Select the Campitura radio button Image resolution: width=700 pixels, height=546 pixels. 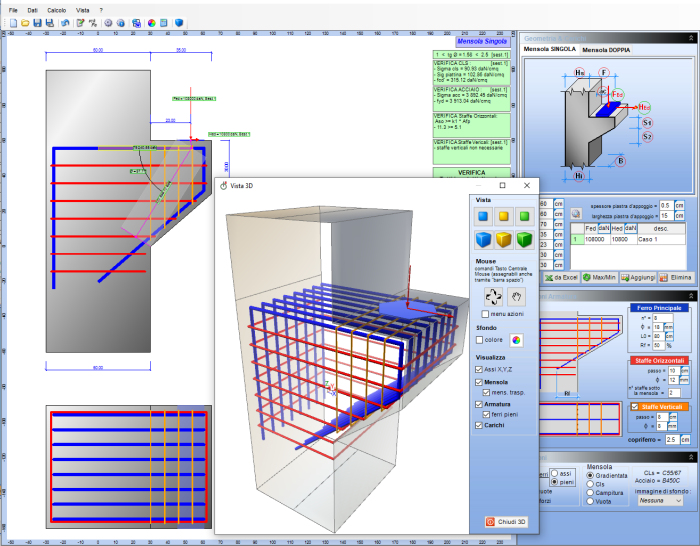590,492
